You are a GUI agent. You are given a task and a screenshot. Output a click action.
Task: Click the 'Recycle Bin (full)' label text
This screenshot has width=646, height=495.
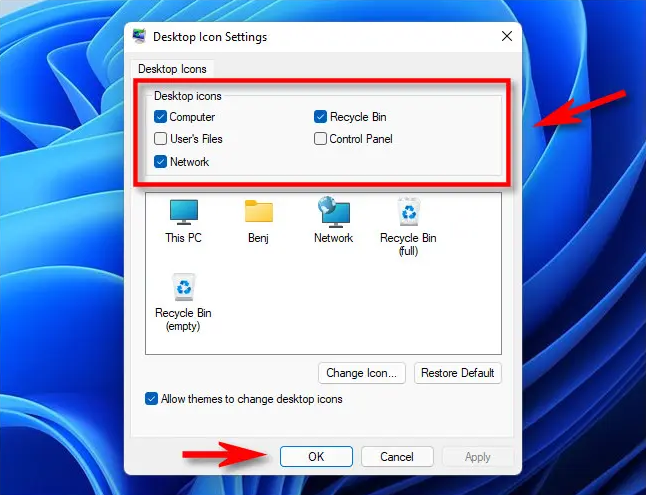click(x=408, y=244)
